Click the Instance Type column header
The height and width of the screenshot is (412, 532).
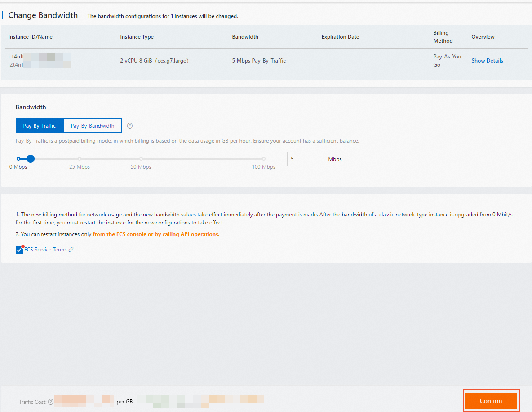[137, 37]
